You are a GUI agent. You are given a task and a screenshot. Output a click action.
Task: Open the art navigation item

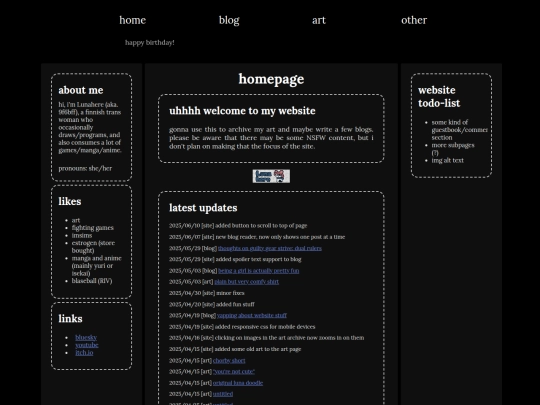click(319, 20)
